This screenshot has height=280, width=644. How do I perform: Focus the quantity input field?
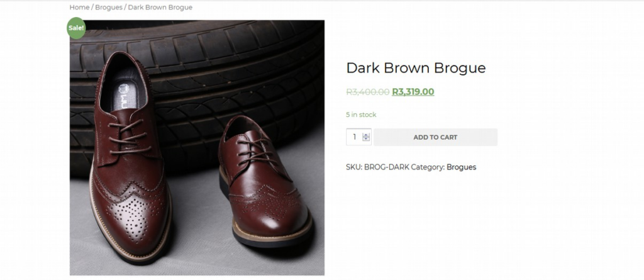tap(355, 137)
